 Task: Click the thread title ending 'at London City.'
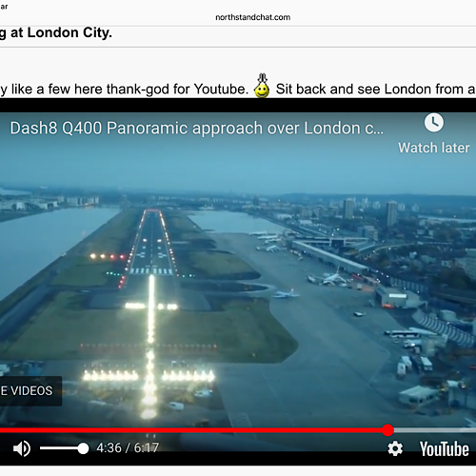click(56, 33)
